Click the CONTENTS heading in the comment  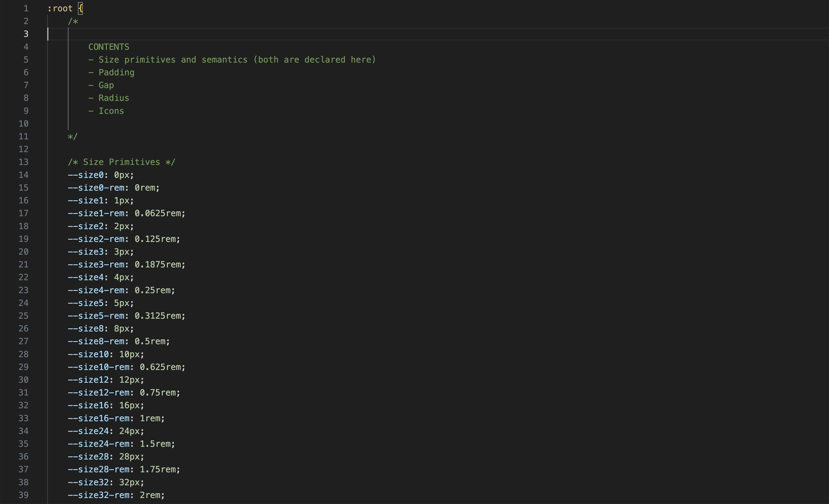(109, 47)
